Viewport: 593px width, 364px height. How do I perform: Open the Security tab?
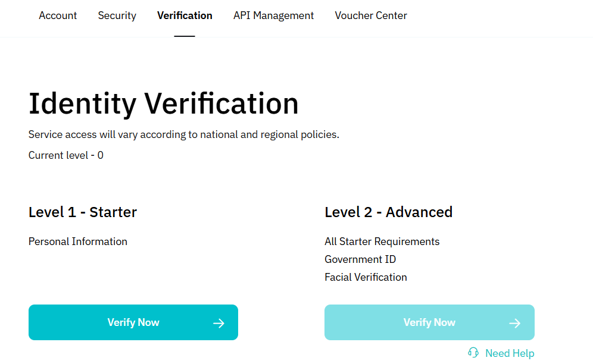(117, 15)
